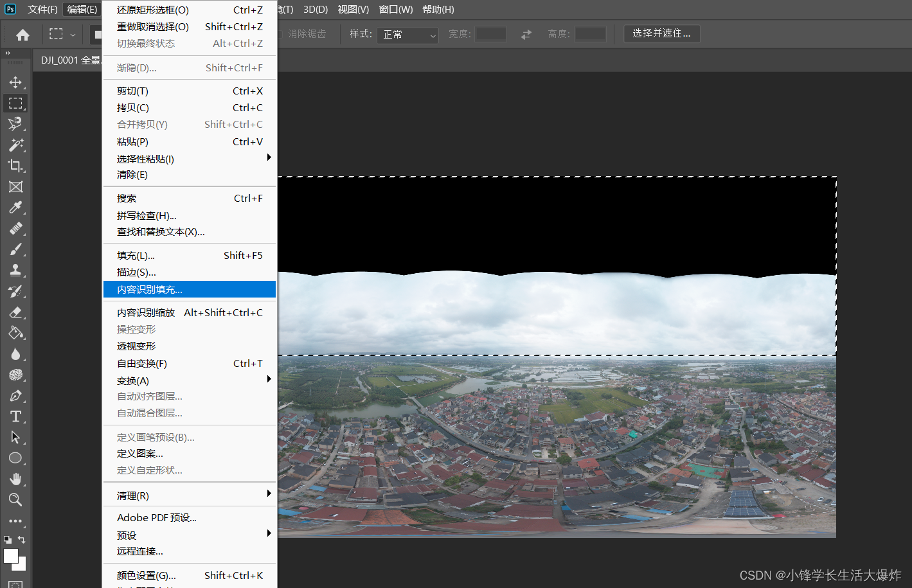This screenshot has height=588, width=912.
Task: Open the 窗口(W) menu
Action: point(396,9)
